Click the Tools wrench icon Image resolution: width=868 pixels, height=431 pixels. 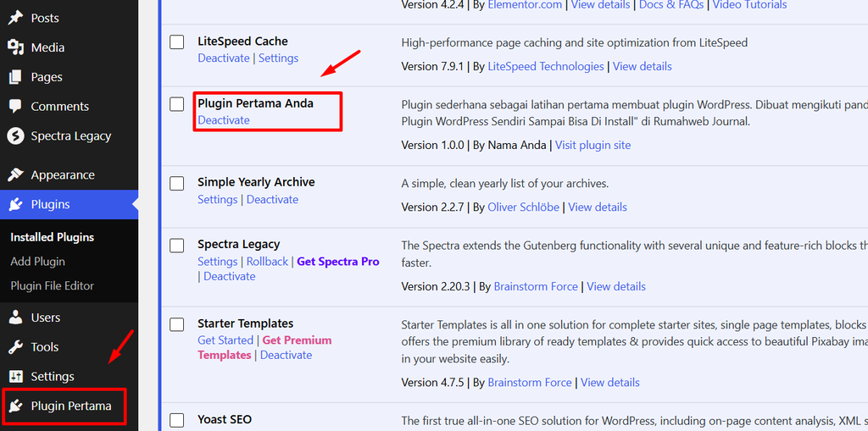15,347
